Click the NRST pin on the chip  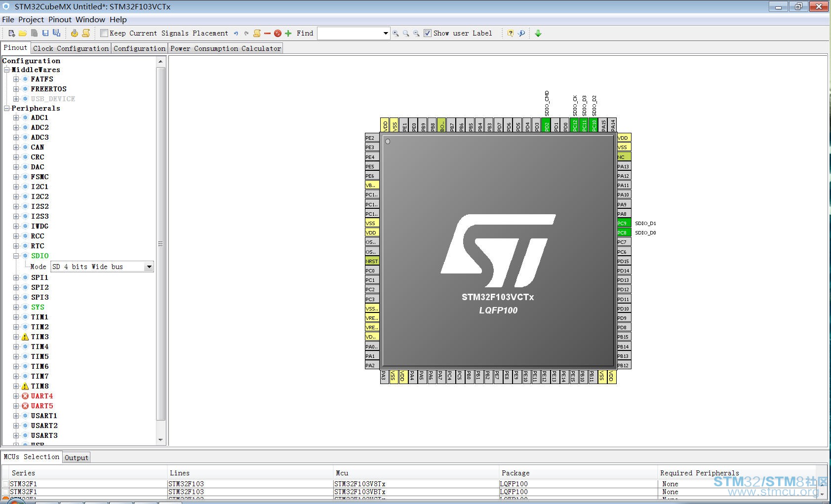[x=372, y=261]
